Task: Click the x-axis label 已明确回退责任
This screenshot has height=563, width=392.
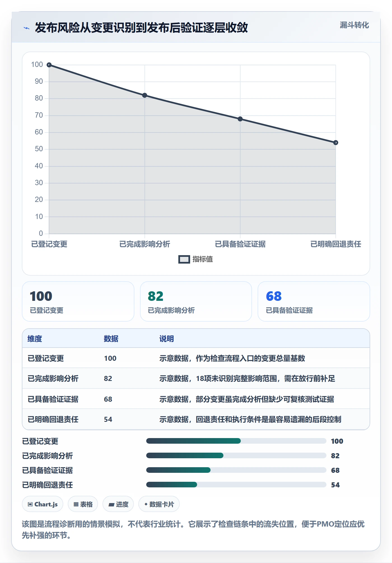Action: pos(336,244)
